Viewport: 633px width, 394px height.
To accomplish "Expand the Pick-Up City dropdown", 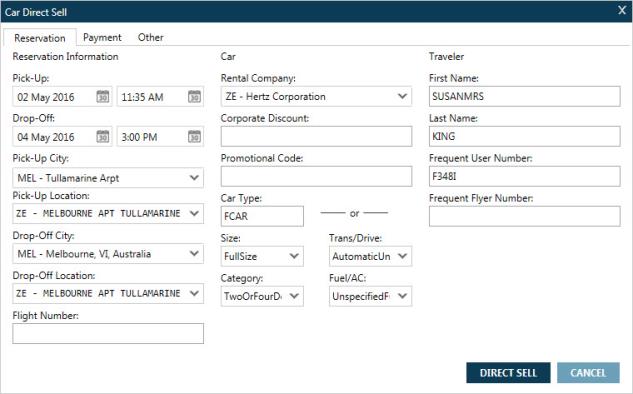I will tap(194, 178).
